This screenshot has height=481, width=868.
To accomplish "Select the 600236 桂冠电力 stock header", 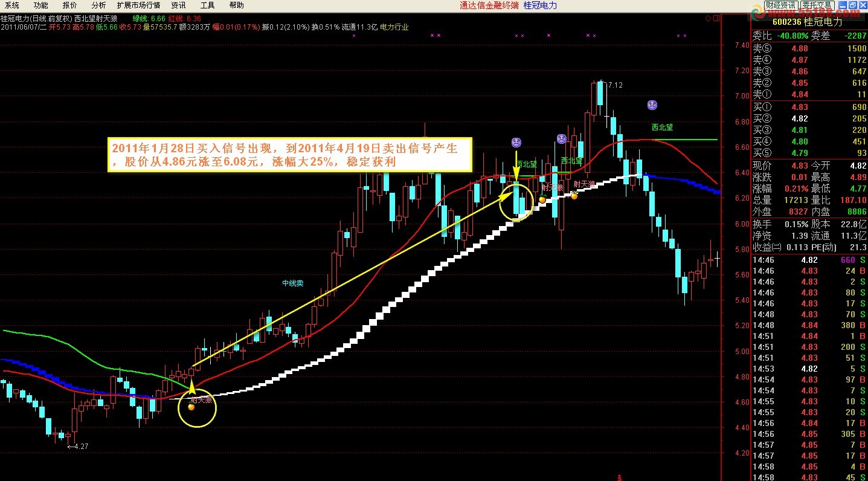I will pos(809,22).
